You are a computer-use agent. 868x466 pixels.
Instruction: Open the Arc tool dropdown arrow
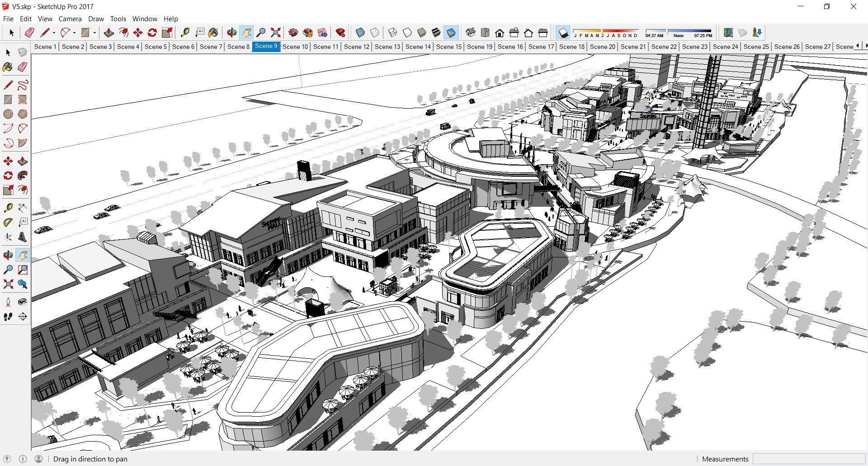coord(74,33)
